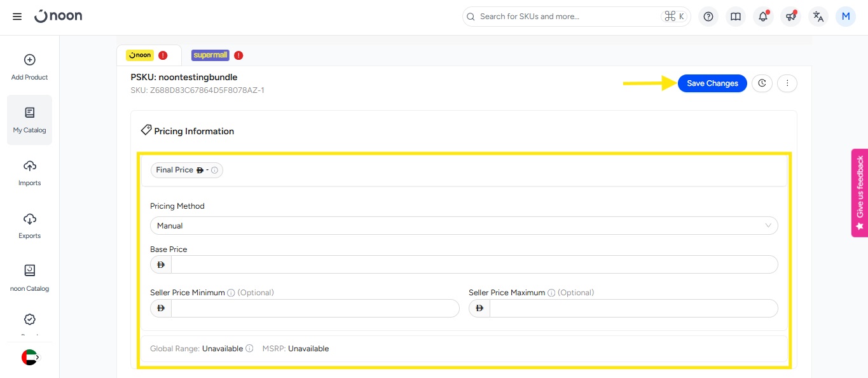This screenshot has width=868, height=378.
Task: Open the notifications bell
Action: tap(763, 17)
